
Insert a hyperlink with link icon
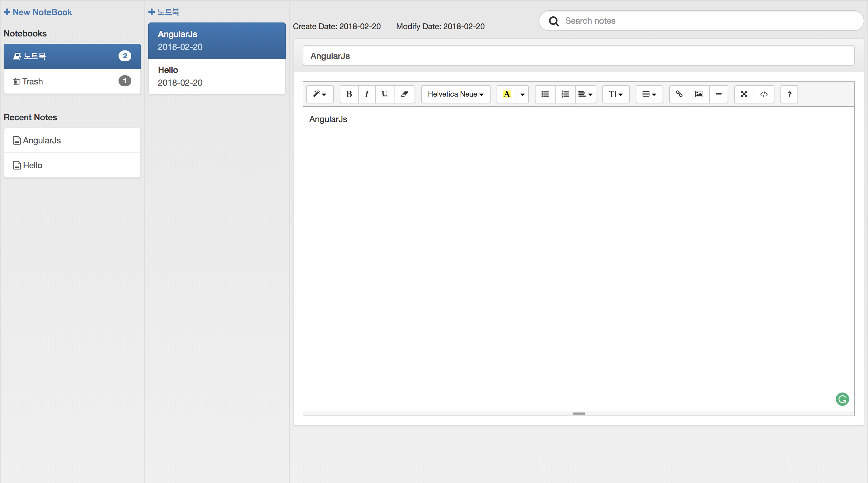coord(679,94)
